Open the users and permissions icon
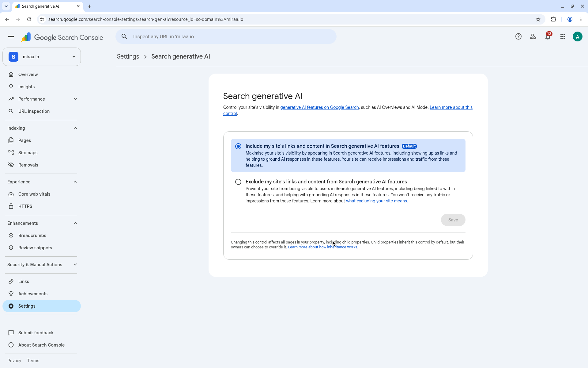 [533, 37]
